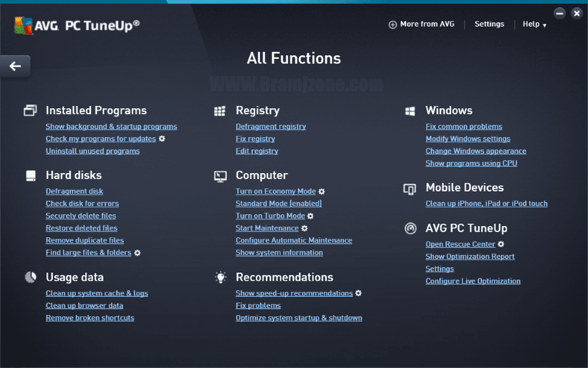Click the Hard disks section icon
This screenshot has width=588, height=368.
31,175
